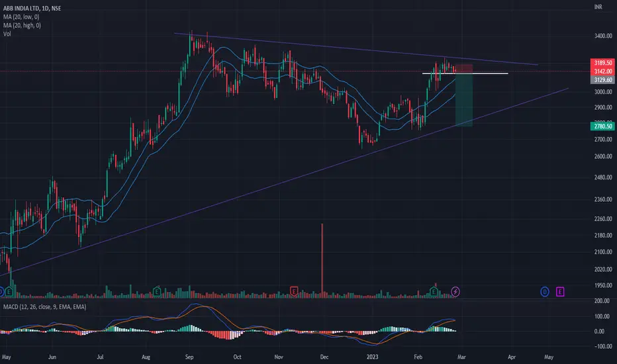This screenshot has width=617, height=364.
Task: Click the purple upcoming earnings E marker
Action: pos(560,292)
